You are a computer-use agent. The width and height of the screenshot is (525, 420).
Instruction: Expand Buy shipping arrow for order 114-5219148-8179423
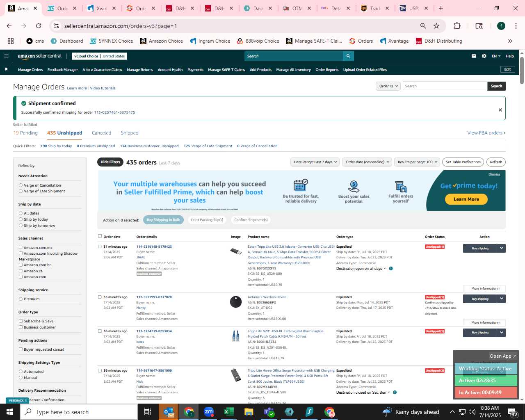point(501,248)
